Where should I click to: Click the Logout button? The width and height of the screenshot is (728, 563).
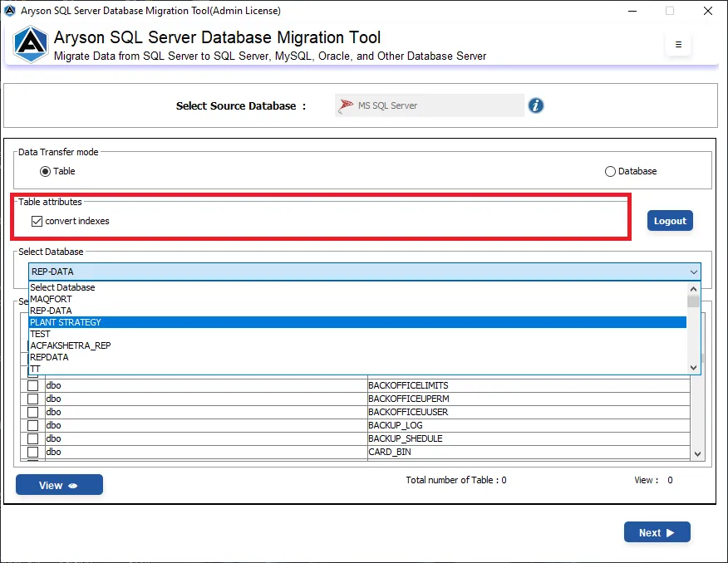click(670, 221)
